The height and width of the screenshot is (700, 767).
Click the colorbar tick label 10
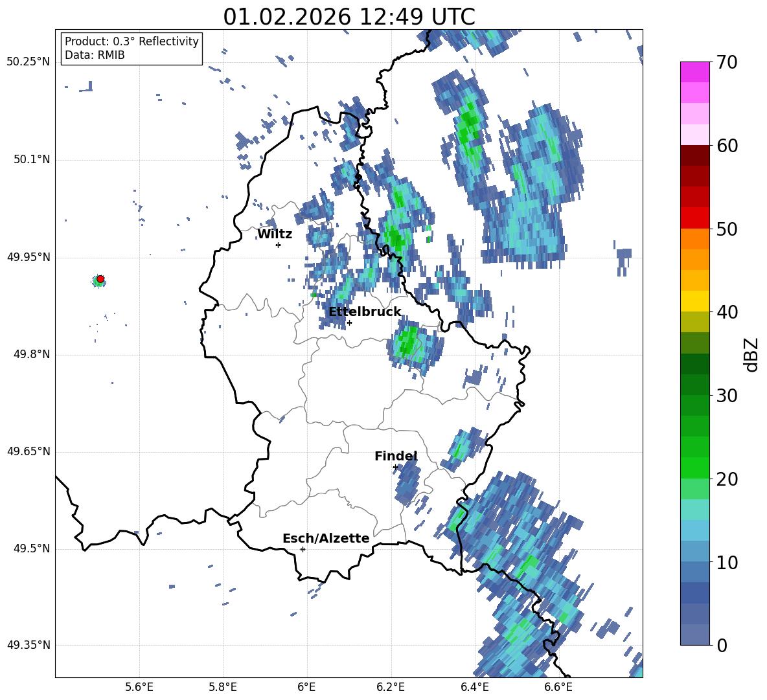tap(727, 562)
